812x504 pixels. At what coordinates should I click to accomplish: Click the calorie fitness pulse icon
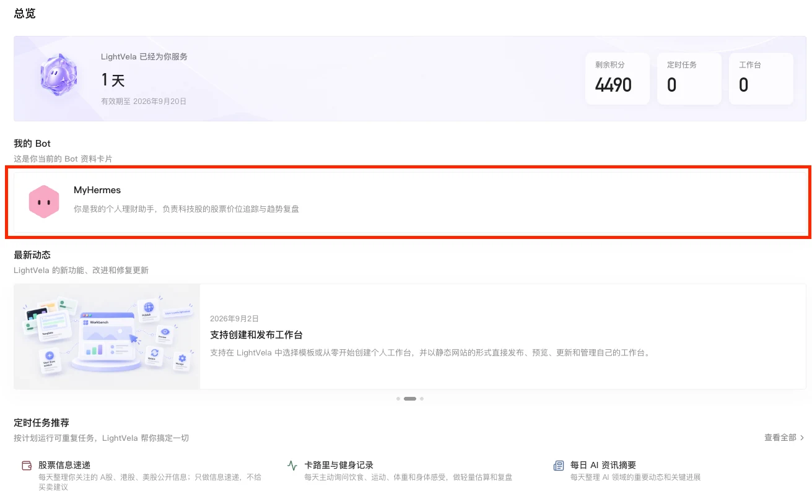click(292, 466)
